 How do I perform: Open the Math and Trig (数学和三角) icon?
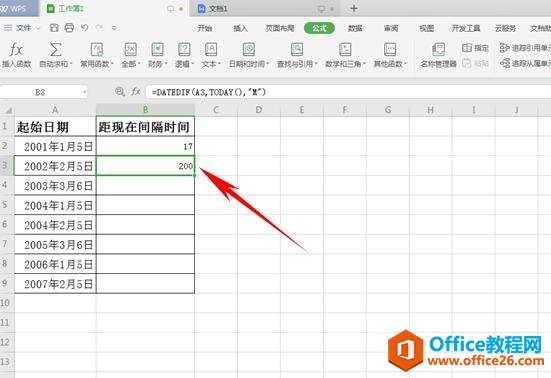345,50
